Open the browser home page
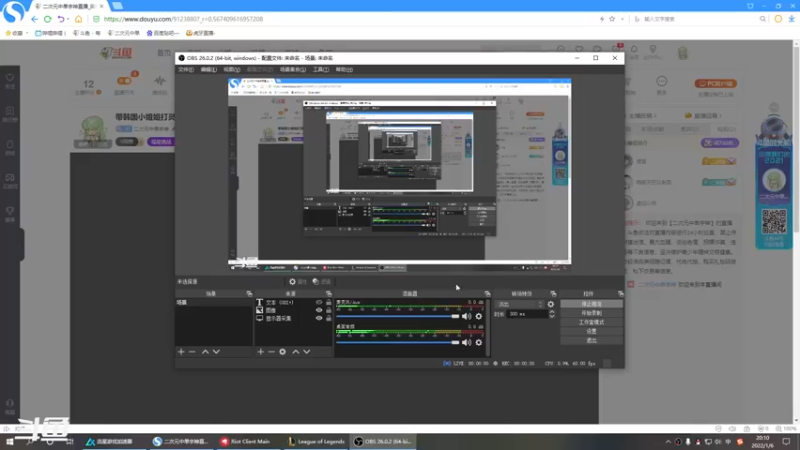 pyautogui.click(x=78, y=19)
